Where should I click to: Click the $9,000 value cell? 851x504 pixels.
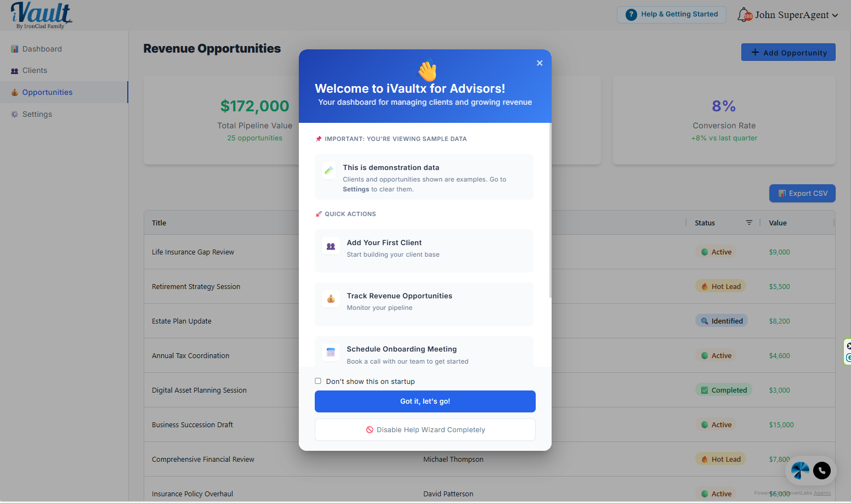click(779, 252)
